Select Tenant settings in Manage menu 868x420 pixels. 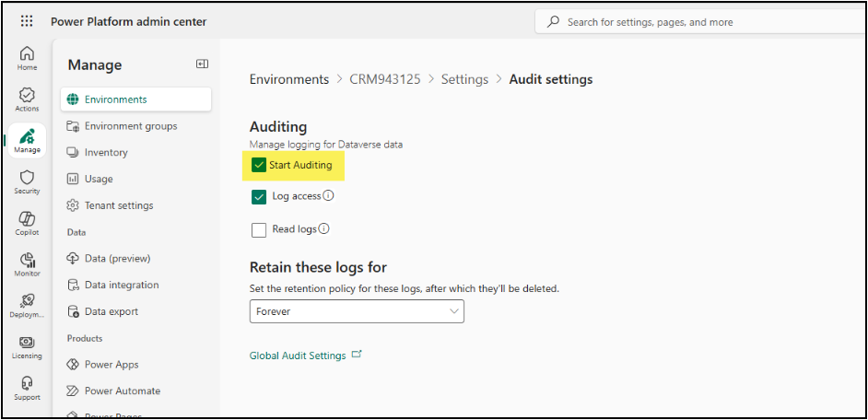click(x=118, y=205)
